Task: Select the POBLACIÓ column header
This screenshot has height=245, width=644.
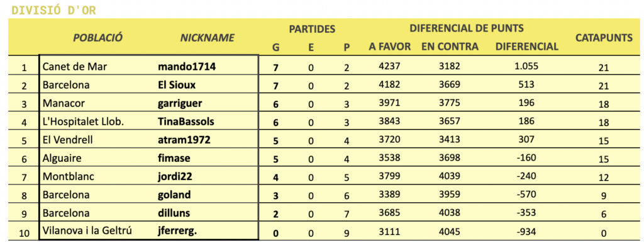Action: (x=97, y=38)
